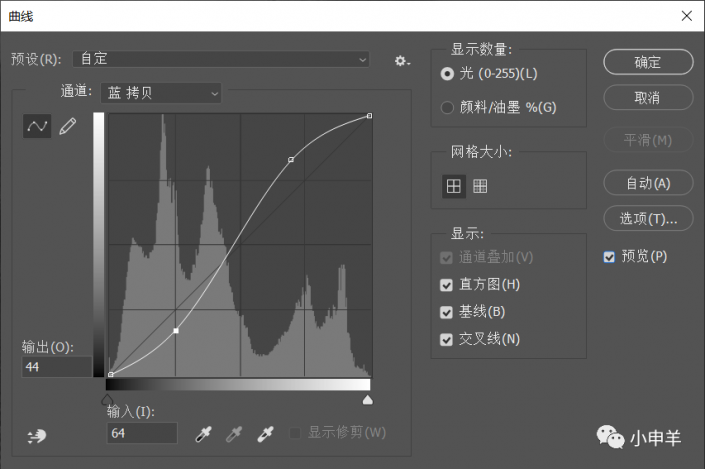This screenshot has width=705, height=469.
Task: Select 光 (0-255) radio option
Action: (x=447, y=74)
